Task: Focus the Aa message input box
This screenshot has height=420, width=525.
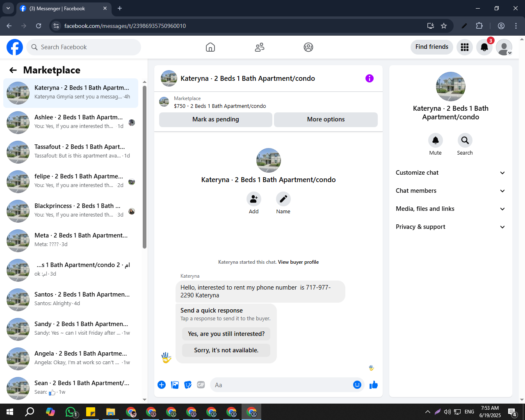Action: point(281,385)
